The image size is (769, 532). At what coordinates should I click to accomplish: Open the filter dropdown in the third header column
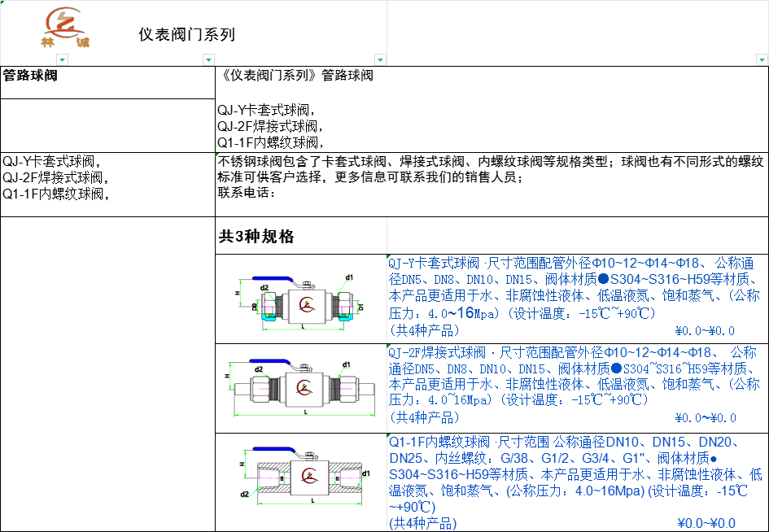(379, 59)
